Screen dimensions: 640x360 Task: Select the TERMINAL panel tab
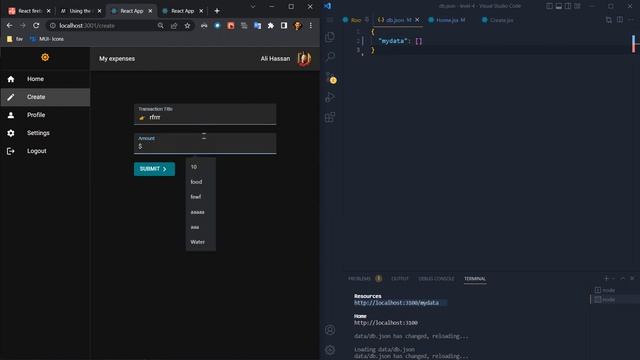coord(475,278)
